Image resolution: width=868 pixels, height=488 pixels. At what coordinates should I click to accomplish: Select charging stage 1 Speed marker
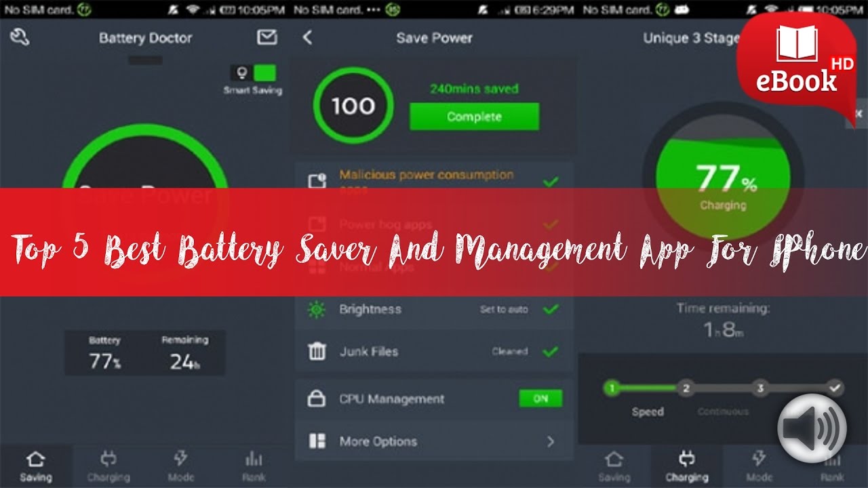point(612,388)
